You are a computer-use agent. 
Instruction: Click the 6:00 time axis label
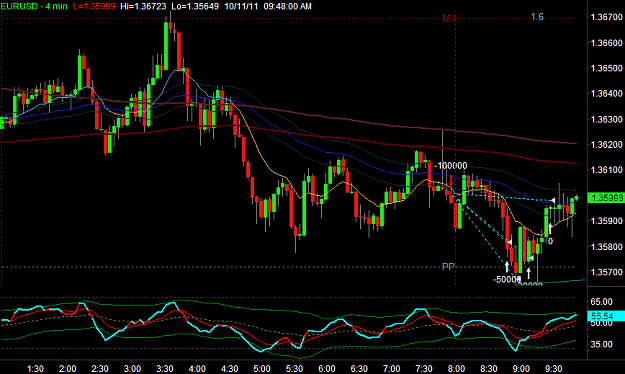click(326, 368)
